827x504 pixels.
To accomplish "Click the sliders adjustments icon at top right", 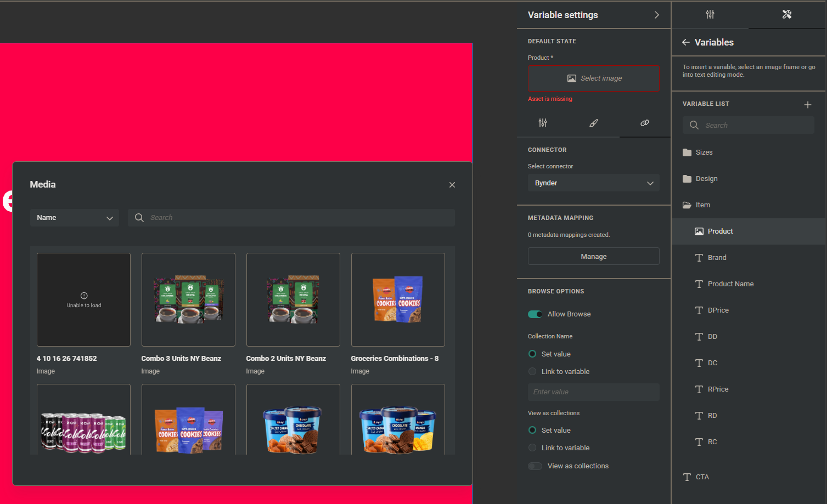I will (x=710, y=14).
